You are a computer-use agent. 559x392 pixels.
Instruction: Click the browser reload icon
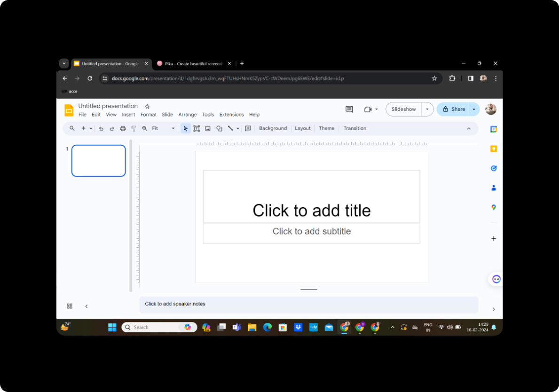coord(90,78)
